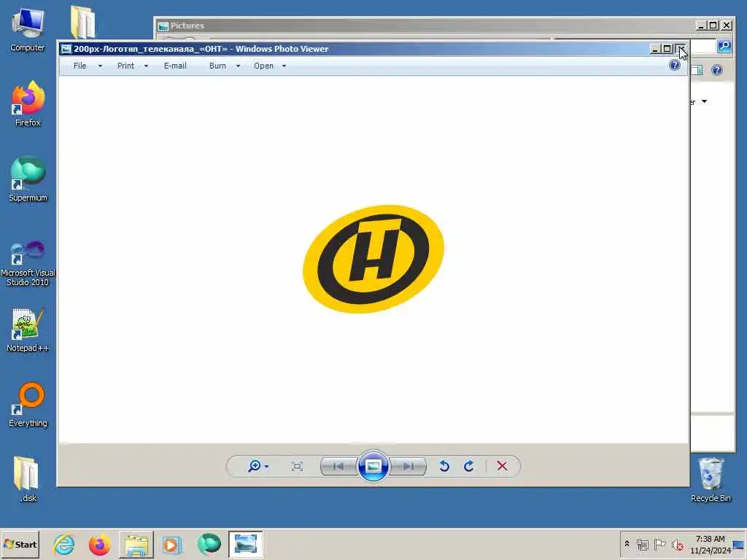The height and width of the screenshot is (560, 747).
Task: Launch Supermium from the taskbar
Action: pyautogui.click(x=209, y=544)
